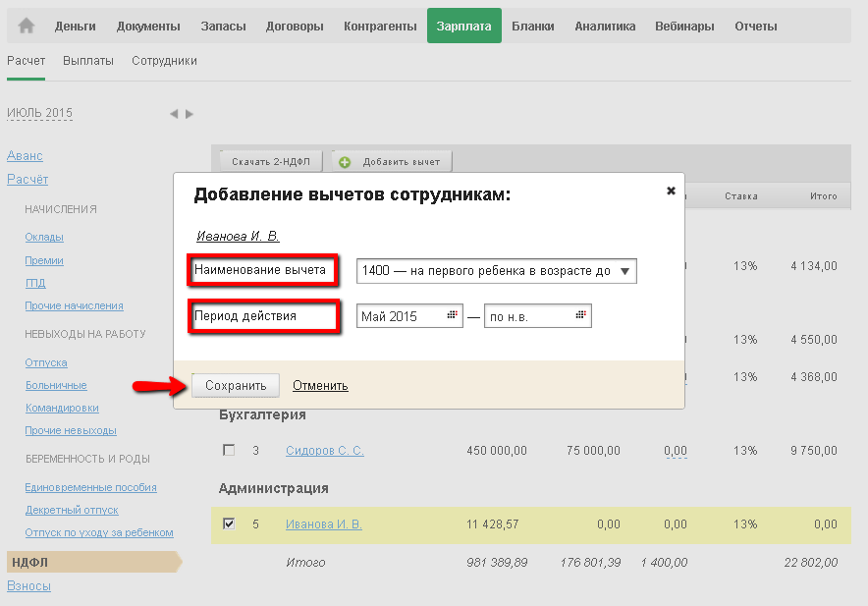This screenshot has width=868, height=606.
Task: Click the 11 428,57 amount in Иванова row
Action: 492,524
